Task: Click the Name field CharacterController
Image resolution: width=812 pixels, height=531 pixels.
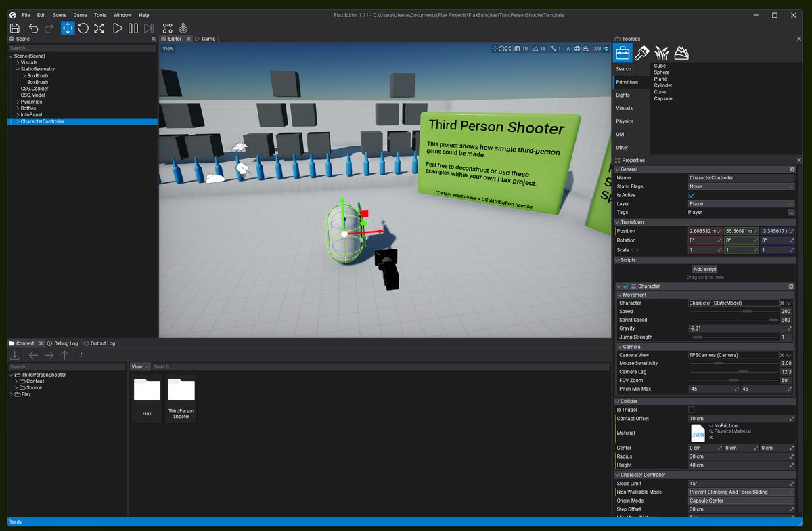Action: pyautogui.click(x=741, y=177)
